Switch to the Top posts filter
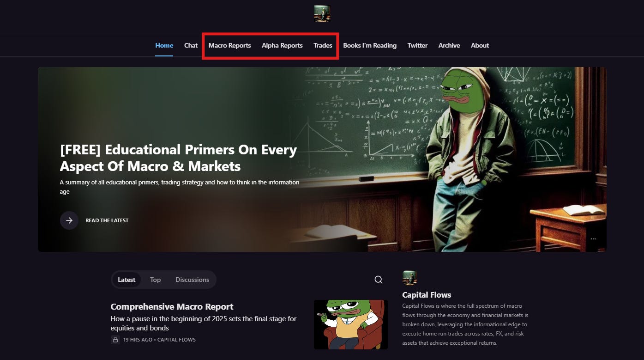644x360 pixels. 155,280
